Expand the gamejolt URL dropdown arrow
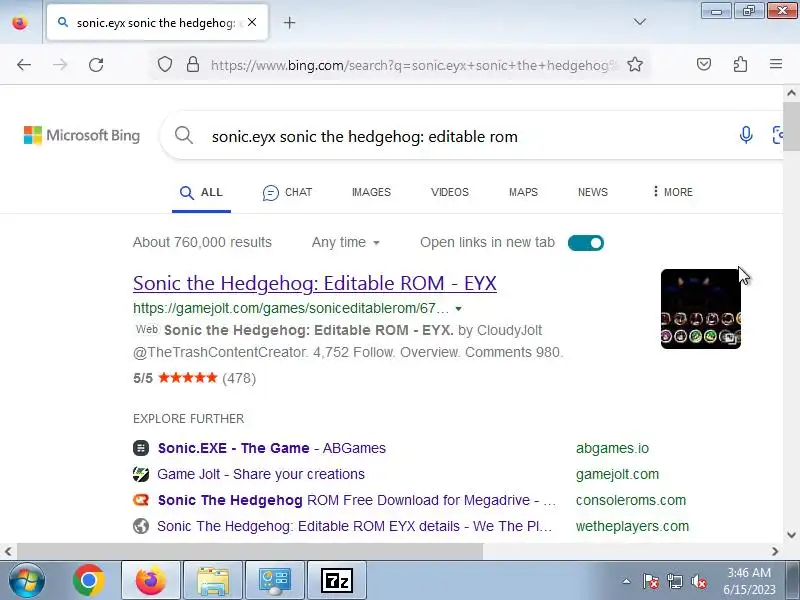The width and height of the screenshot is (800, 600). pyautogui.click(x=458, y=309)
